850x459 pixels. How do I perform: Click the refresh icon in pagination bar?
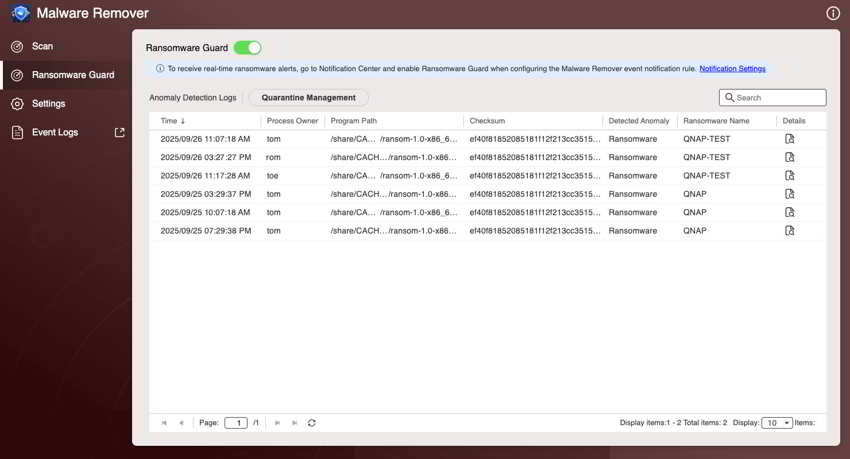tap(312, 423)
